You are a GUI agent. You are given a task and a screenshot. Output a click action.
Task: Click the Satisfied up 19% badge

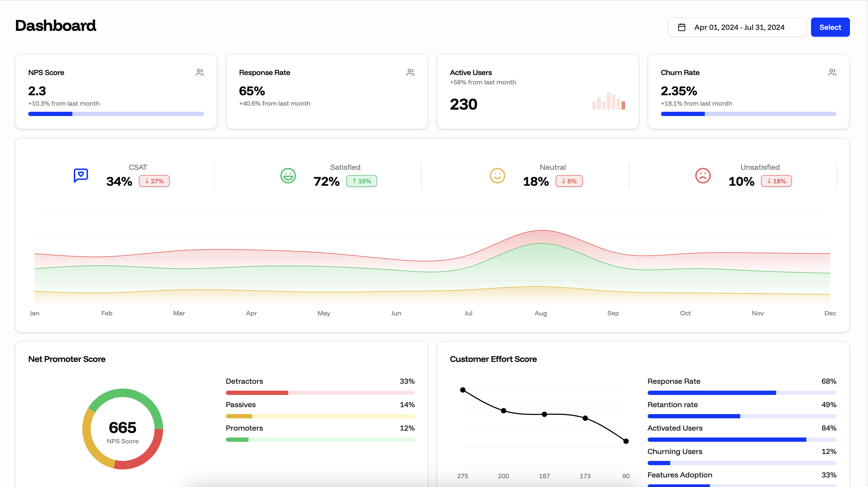(362, 181)
